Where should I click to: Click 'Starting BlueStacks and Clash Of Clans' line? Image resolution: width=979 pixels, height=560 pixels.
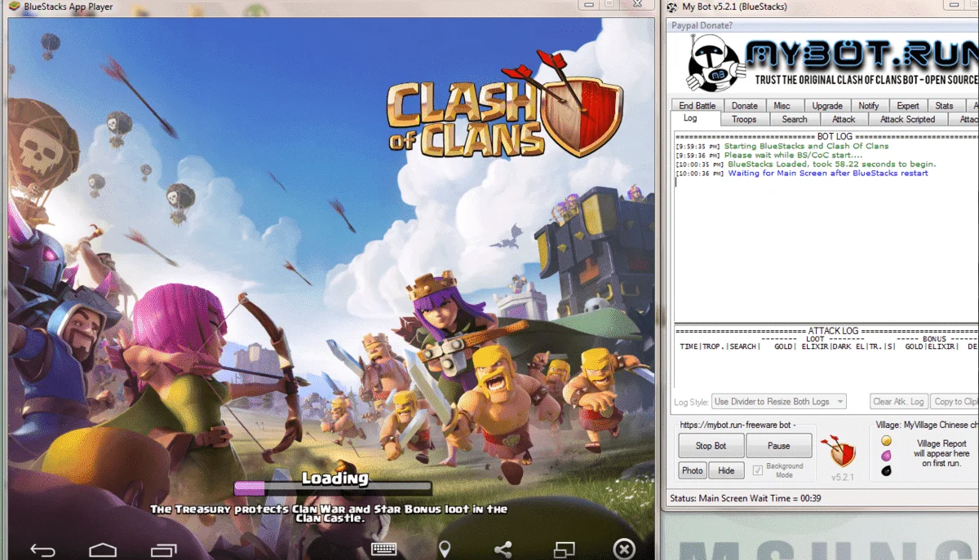(x=806, y=147)
